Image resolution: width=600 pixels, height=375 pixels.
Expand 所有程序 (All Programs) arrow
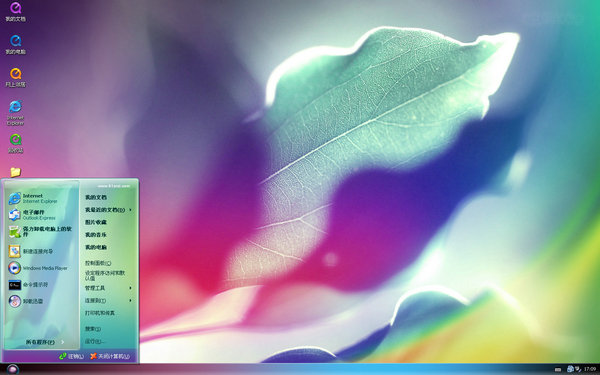62,342
